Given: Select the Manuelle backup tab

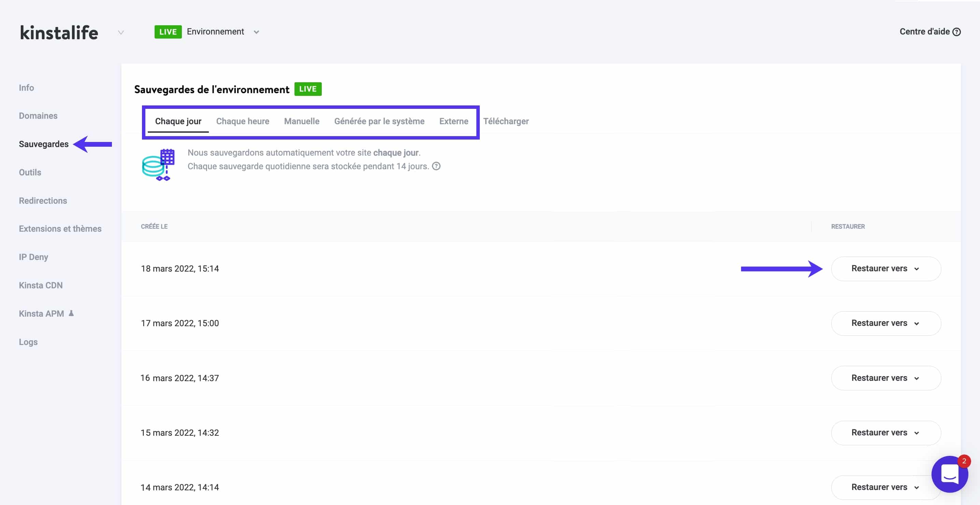Looking at the screenshot, I should [301, 121].
